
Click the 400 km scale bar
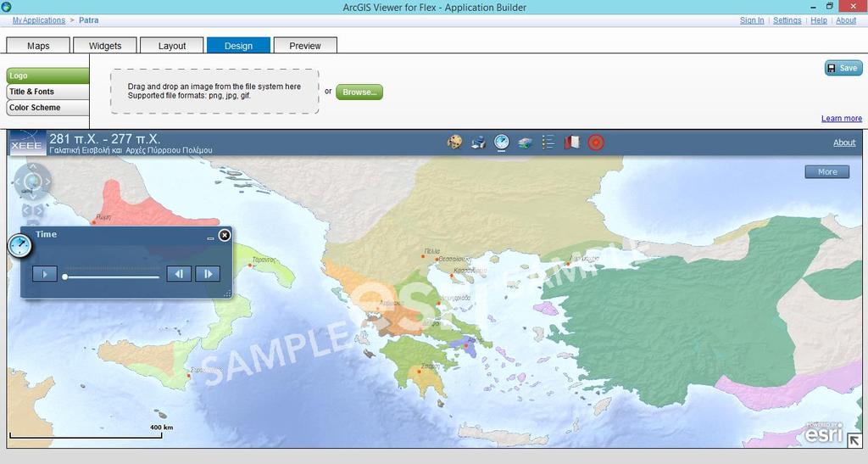86,431
